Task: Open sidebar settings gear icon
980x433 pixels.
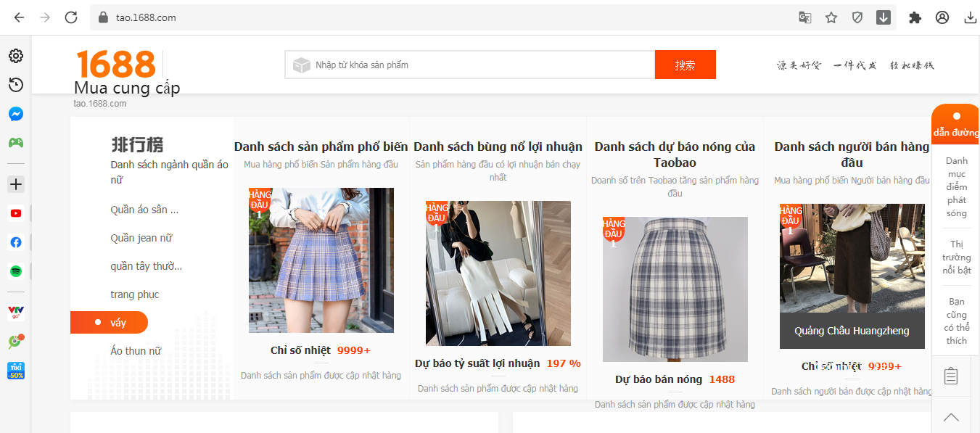Action: (x=16, y=56)
